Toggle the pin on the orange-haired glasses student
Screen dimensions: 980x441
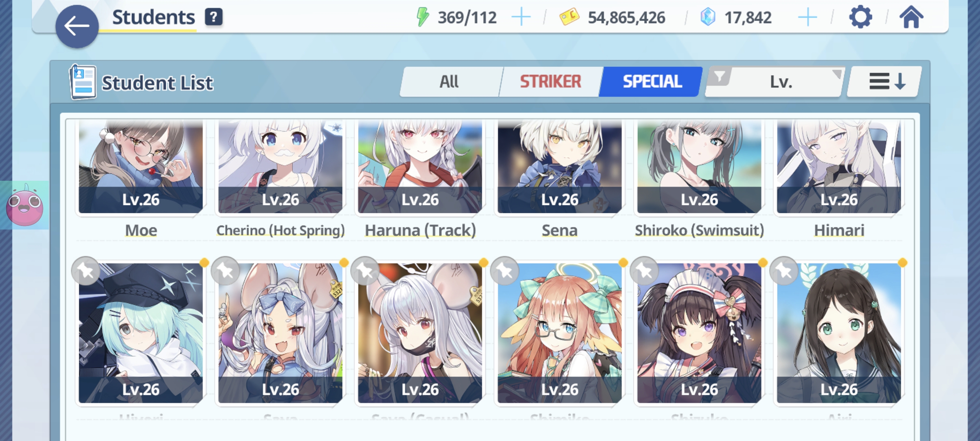pyautogui.click(x=504, y=271)
